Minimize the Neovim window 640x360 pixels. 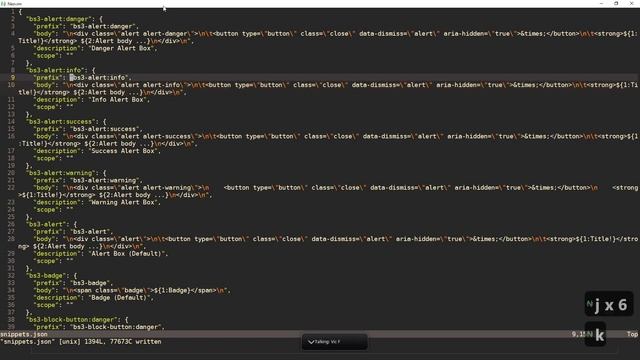[x=601, y=3]
